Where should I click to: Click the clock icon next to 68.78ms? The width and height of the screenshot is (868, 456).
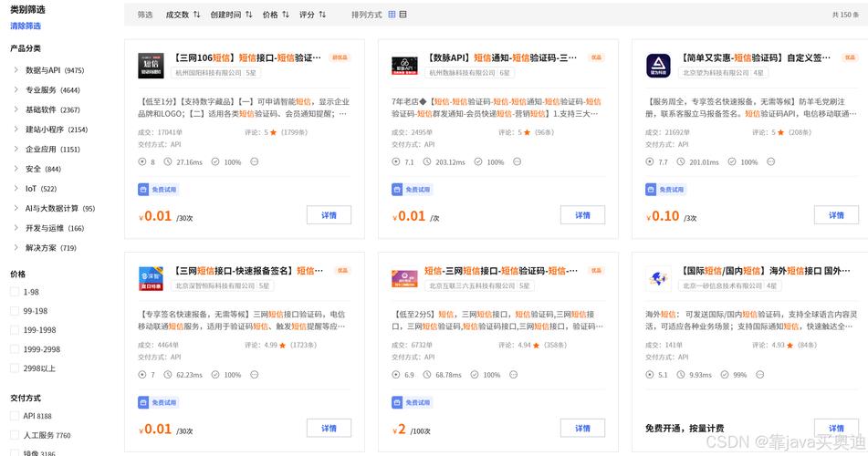427,375
